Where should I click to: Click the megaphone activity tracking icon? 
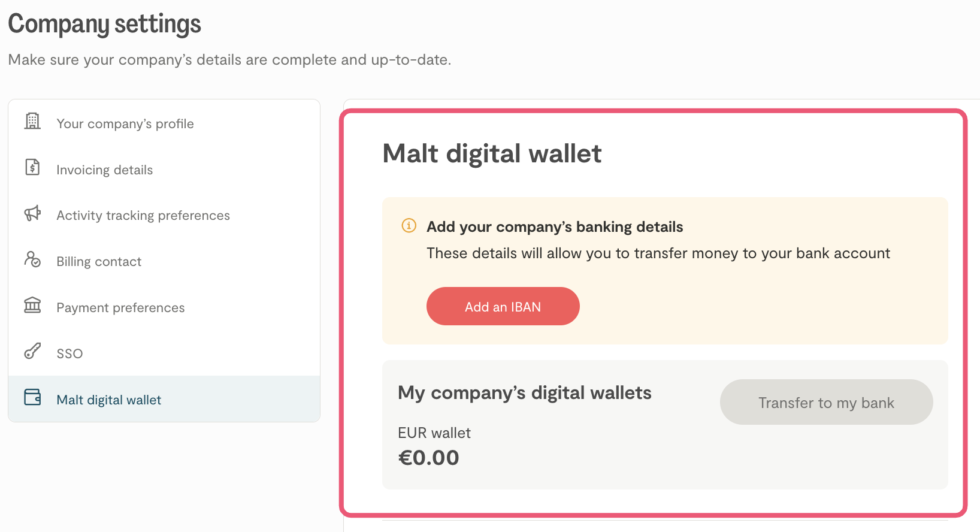[32, 213]
